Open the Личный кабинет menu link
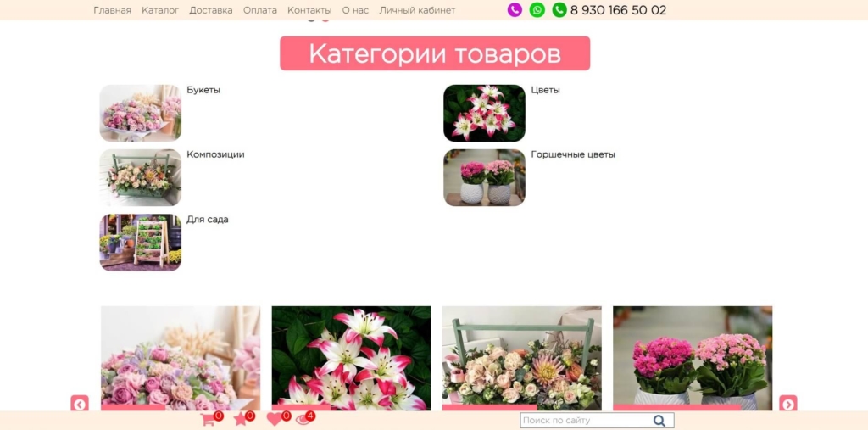Image resolution: width=868 pixels, height=430 pixels. [x=417, y=10]
